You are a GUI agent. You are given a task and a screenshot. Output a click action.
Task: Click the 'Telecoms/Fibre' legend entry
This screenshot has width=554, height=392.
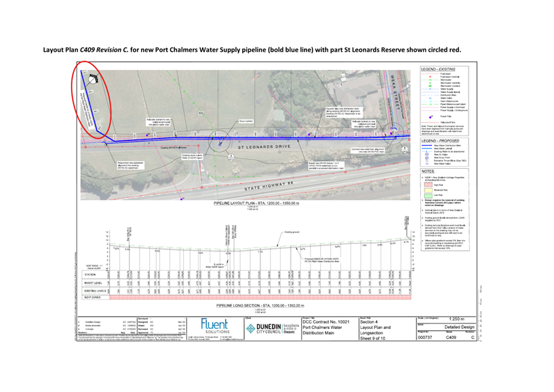pos(448,122)
